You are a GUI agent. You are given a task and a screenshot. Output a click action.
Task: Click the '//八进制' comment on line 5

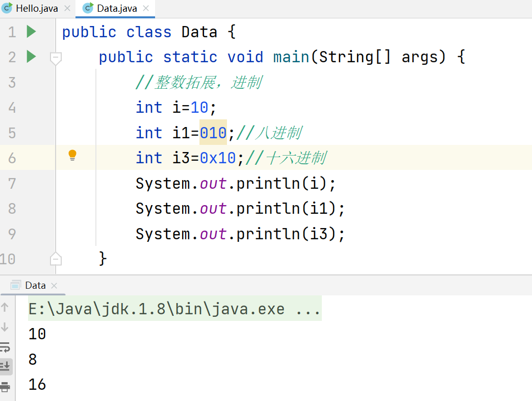pyautogui.click(x=269, y=133)
